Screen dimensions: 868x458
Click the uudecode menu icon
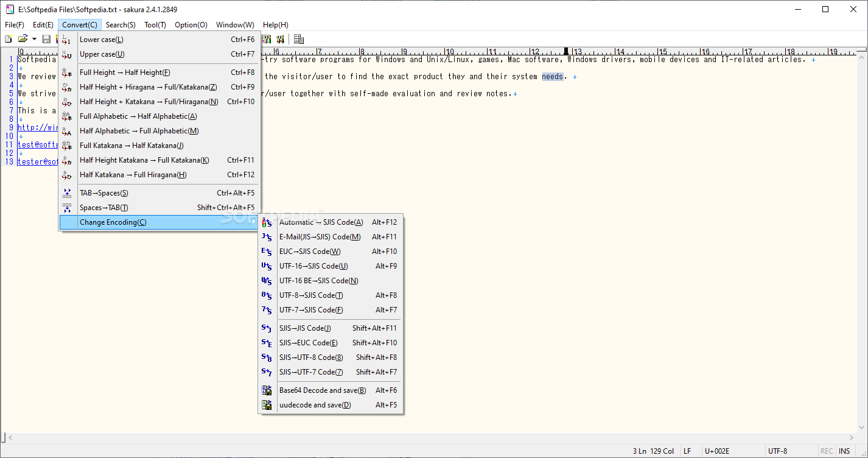pos(267,405)
